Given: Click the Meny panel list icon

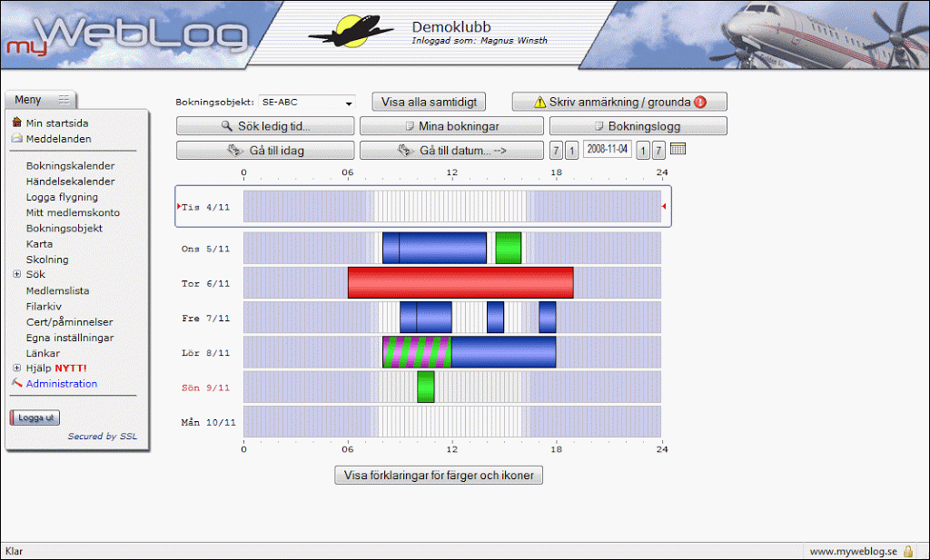Looking at the screenshot, I should 64,100.
